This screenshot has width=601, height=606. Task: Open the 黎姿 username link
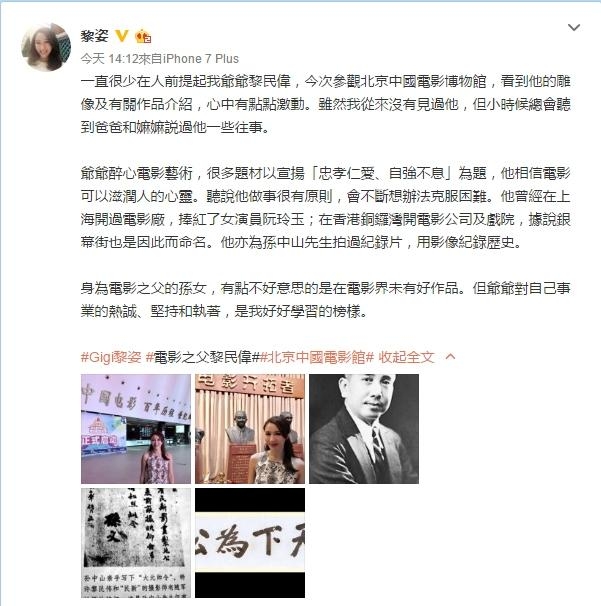point(95,36)
